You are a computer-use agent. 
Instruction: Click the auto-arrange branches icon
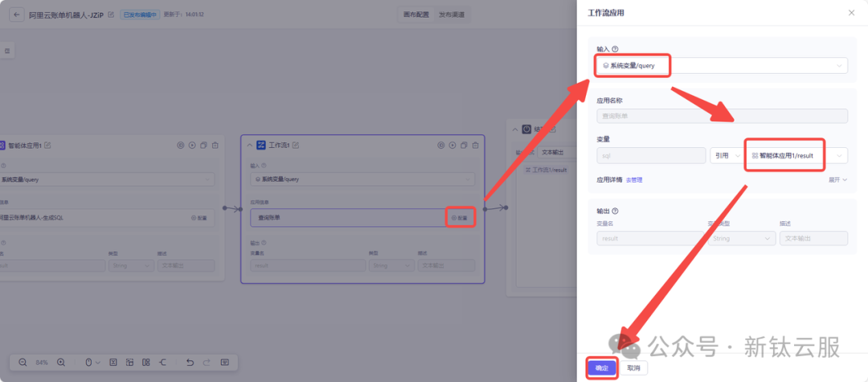click(162, 362)
